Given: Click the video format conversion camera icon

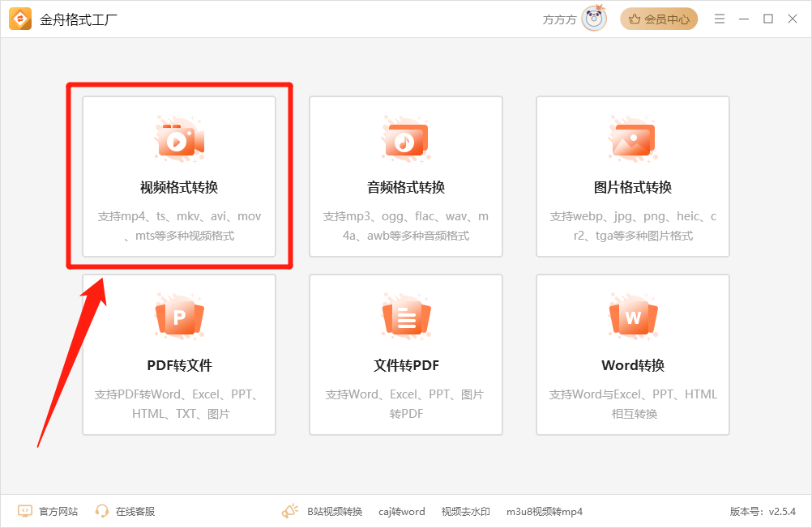Looking at the screenshot, I should point(179,138).
